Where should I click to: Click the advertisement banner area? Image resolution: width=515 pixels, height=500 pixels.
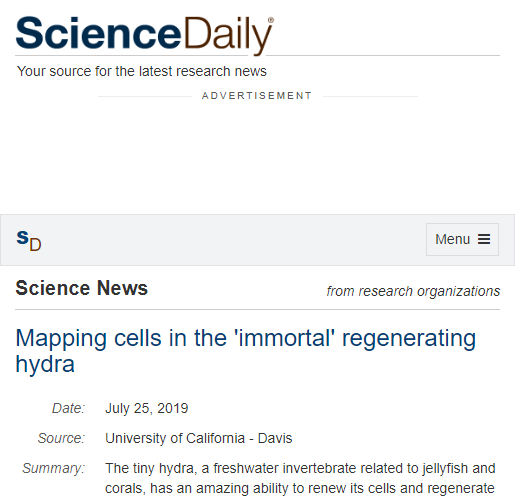[x=257, y=155]
